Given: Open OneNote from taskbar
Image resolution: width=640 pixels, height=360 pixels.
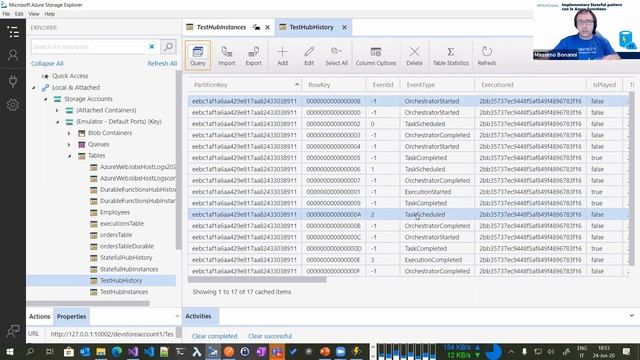Looking at the screenshot, I should [x=261, y=351].
